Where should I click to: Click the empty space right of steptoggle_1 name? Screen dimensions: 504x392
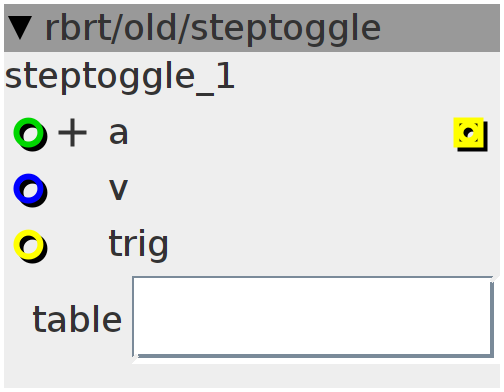coord(367,77)
